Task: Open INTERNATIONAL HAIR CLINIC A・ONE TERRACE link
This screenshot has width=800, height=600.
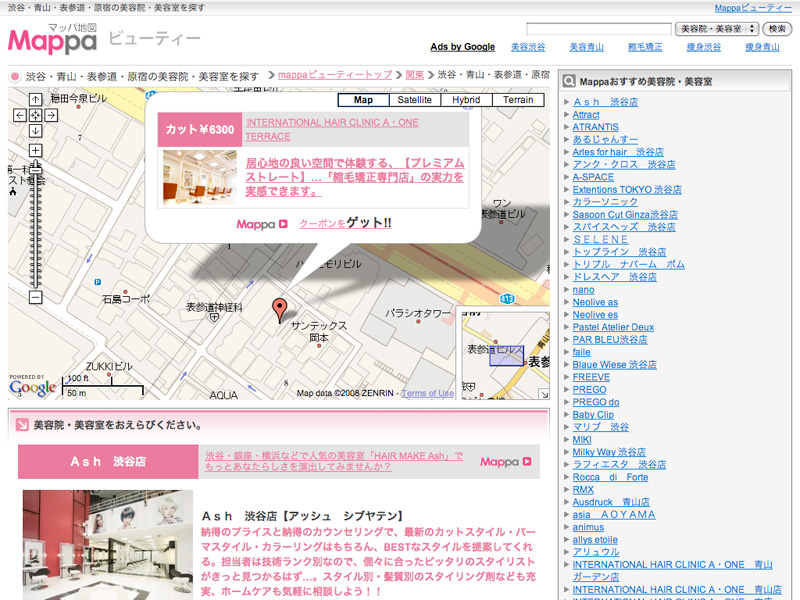Action: (332, 130)
